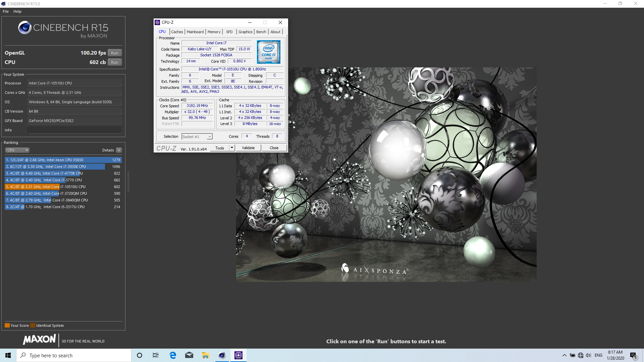Select i7-3840QM ranking entry
The image size is (644, 362).
(63, 200)
